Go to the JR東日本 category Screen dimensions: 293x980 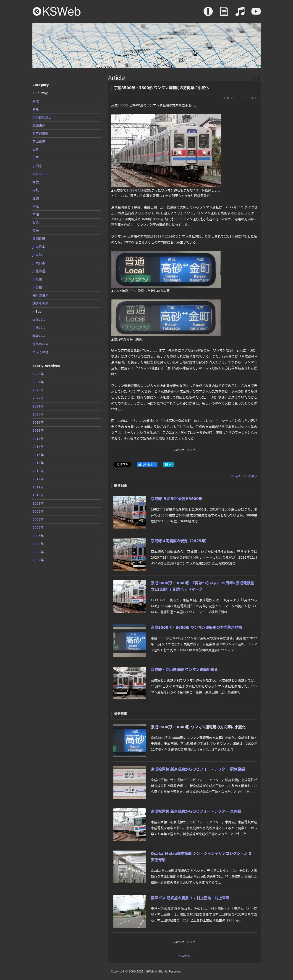click(x=39, y=247)
